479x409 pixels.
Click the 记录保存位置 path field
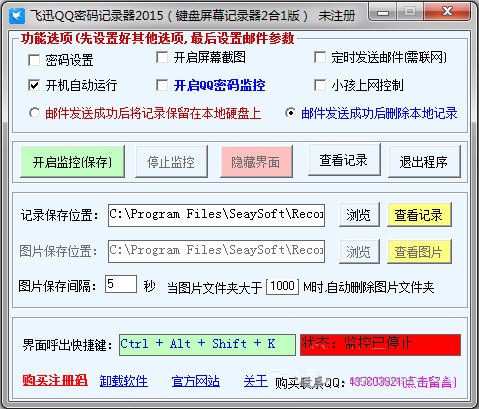click(216, 215)
